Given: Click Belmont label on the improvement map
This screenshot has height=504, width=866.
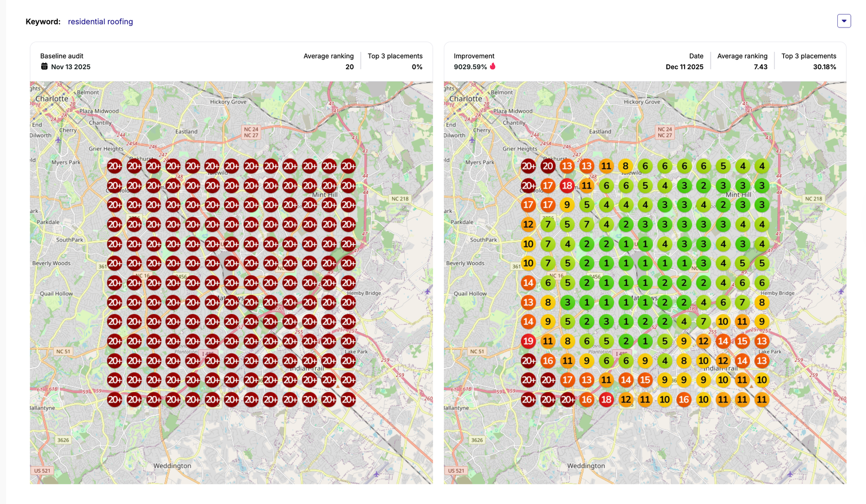Looking at the screenshot, I should pyautogui.click(x=502, y=92).
